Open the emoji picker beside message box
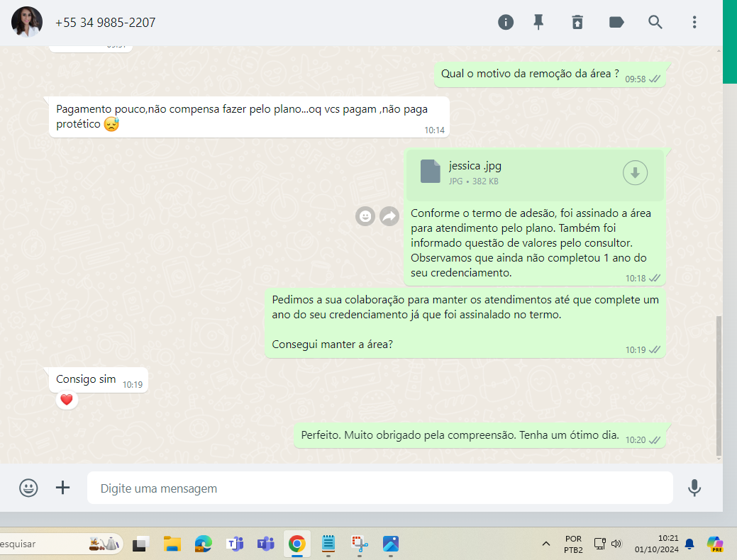This screenshot has width=737, height=560. [28, 488]
